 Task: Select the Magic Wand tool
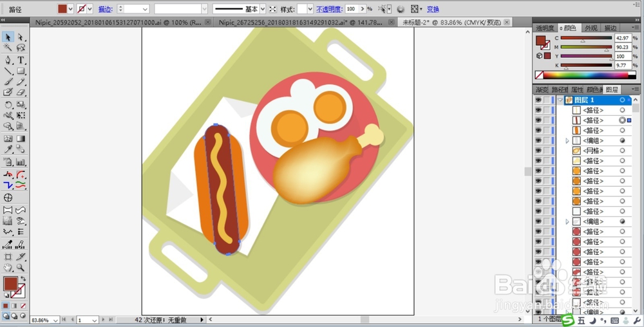[8, 48]
